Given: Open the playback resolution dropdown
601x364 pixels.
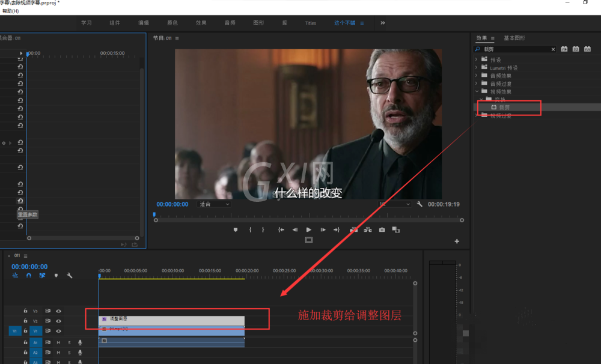Looking at the screenshot, I should coord(394,204).
